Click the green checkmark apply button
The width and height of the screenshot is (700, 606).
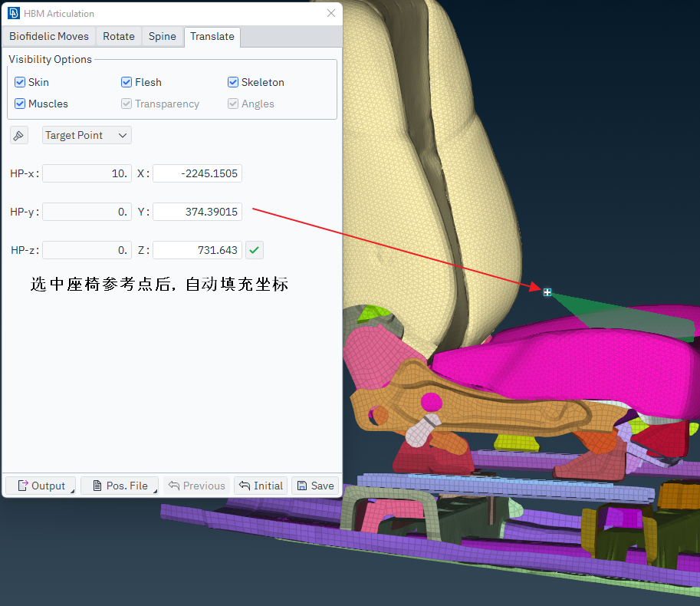pyautogui.click(x=254, y=250)
